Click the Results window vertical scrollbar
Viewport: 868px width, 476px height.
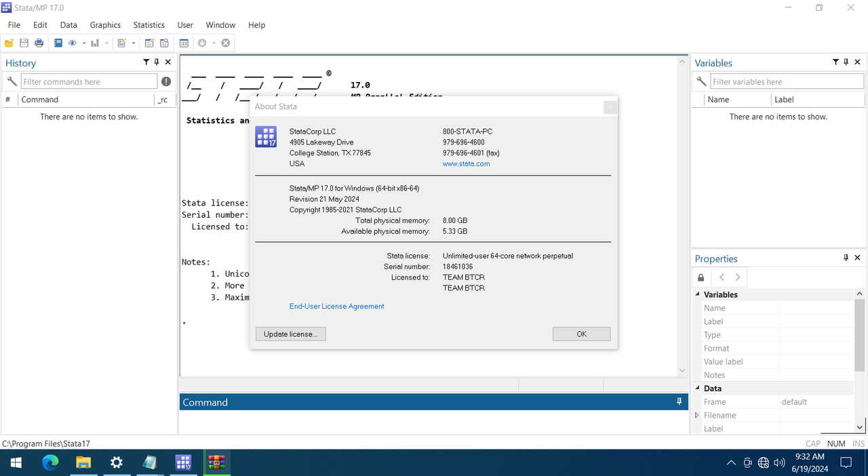[x=682, y=216]
